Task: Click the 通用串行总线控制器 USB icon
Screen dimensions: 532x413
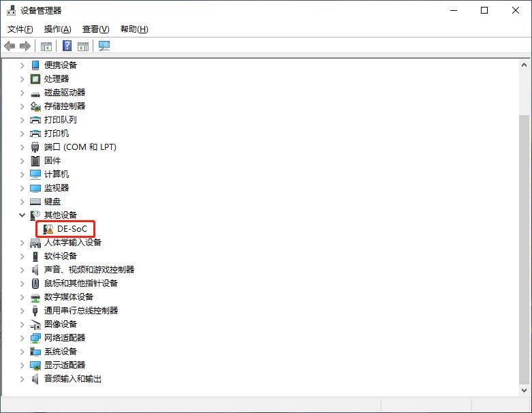Action: coord(35,311)
